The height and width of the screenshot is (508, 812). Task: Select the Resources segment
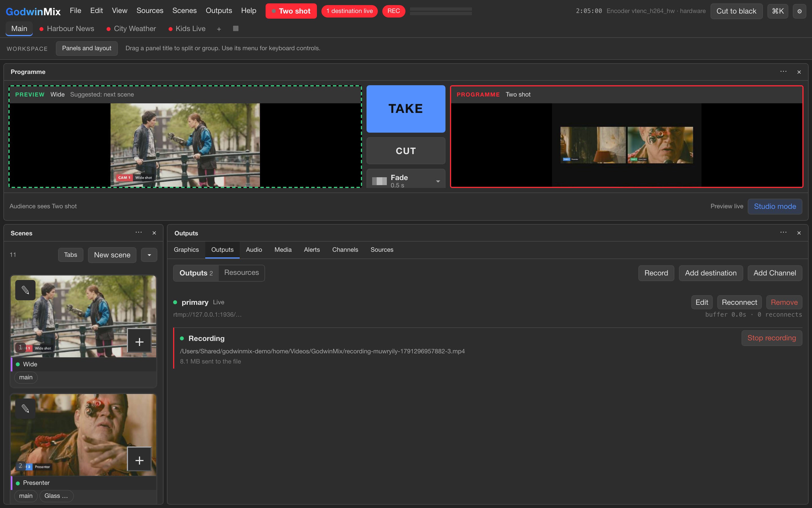point(242,273)
